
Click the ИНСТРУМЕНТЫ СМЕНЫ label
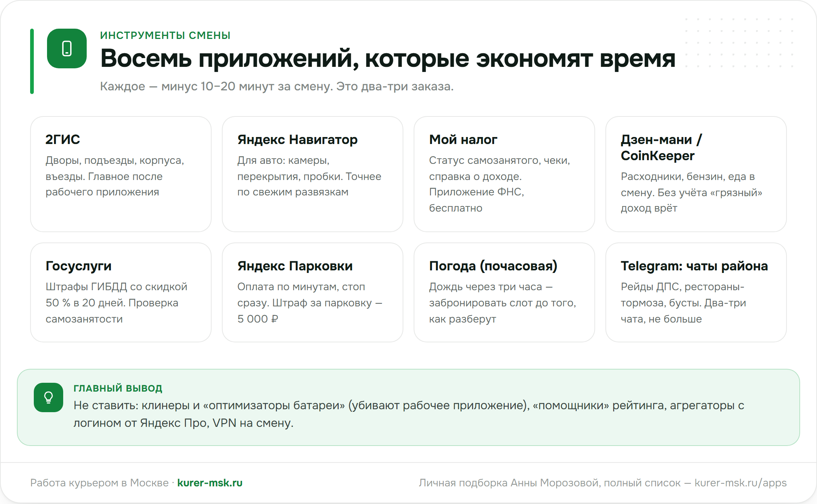[x=165, y=35]
